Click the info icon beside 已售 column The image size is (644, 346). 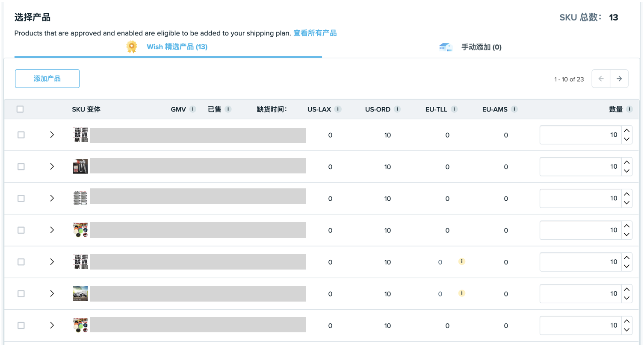click(x=229, y=109)
